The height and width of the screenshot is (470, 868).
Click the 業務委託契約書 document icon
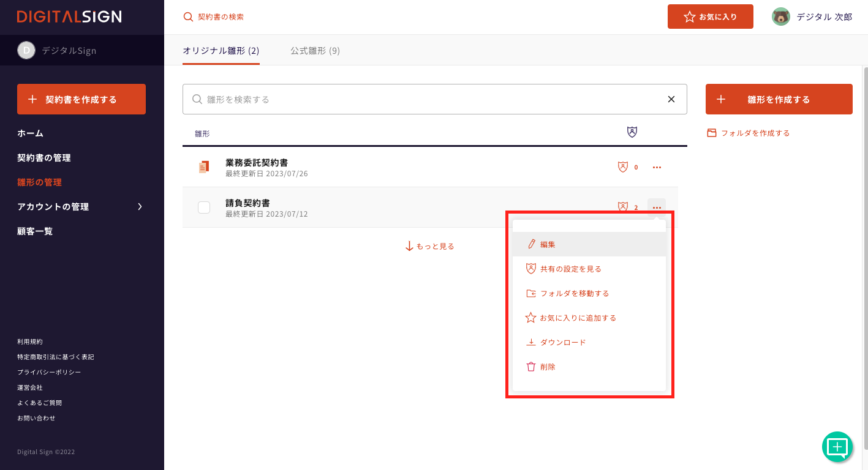point(204,166)
